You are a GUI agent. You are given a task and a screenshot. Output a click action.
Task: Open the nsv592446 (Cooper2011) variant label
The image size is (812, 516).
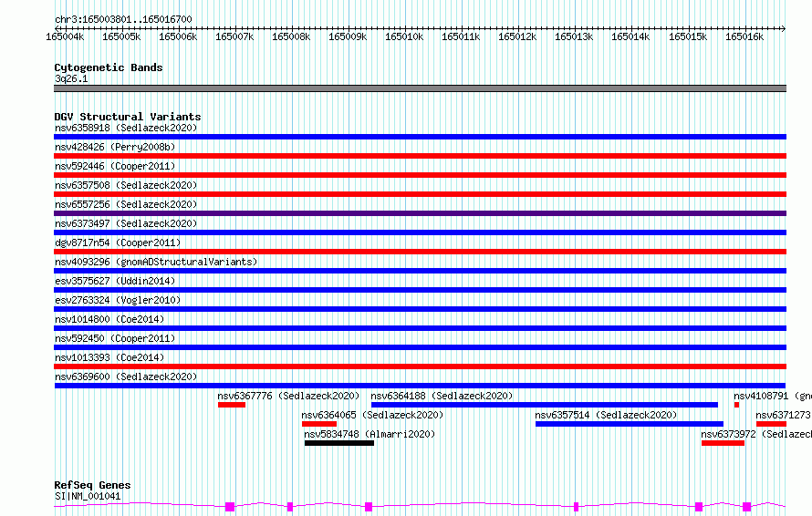pos(115,166)
